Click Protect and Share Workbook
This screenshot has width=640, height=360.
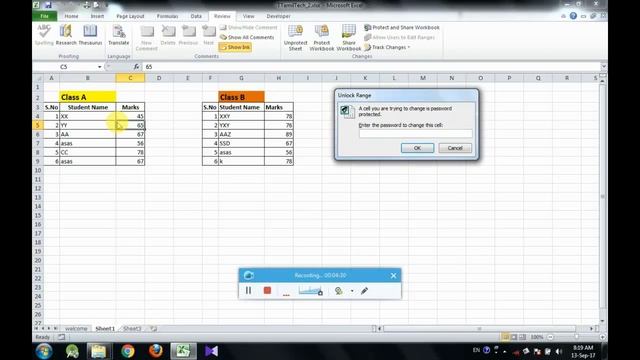pyautogui.click(x=402, y=27)
